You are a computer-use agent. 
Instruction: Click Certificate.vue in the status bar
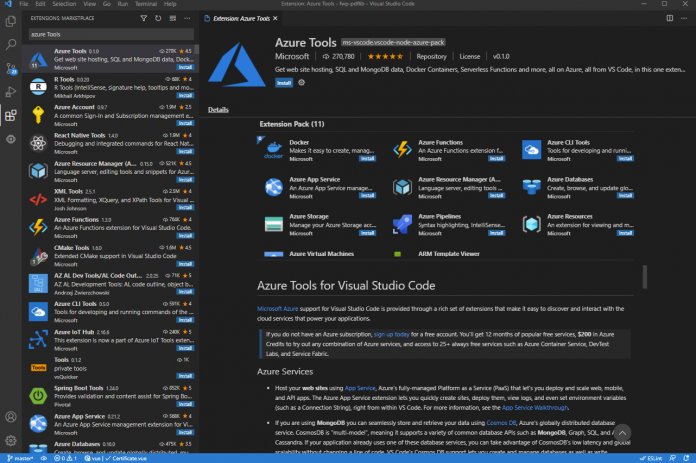(126, 458)
